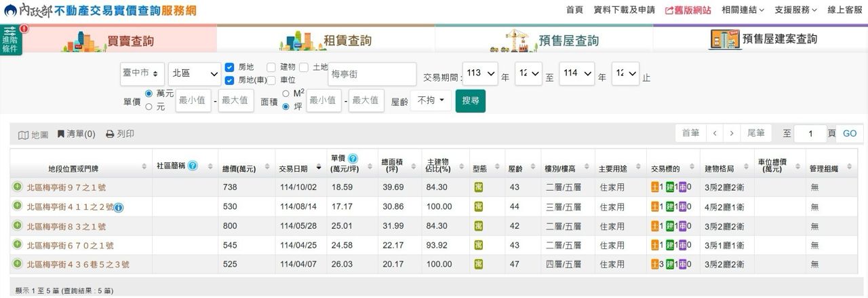Screen dimensions: 868x298
Task: Open the 舊版網站 link
Action: [x=688, y=10]
